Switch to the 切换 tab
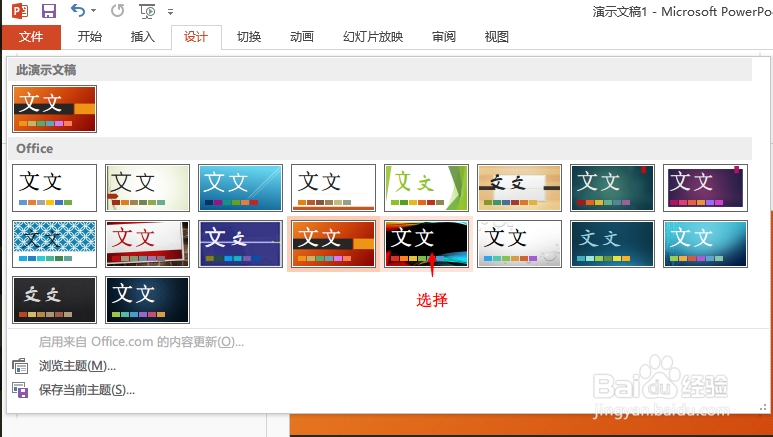This screenshot has width=773, height=437. (249, 37)
